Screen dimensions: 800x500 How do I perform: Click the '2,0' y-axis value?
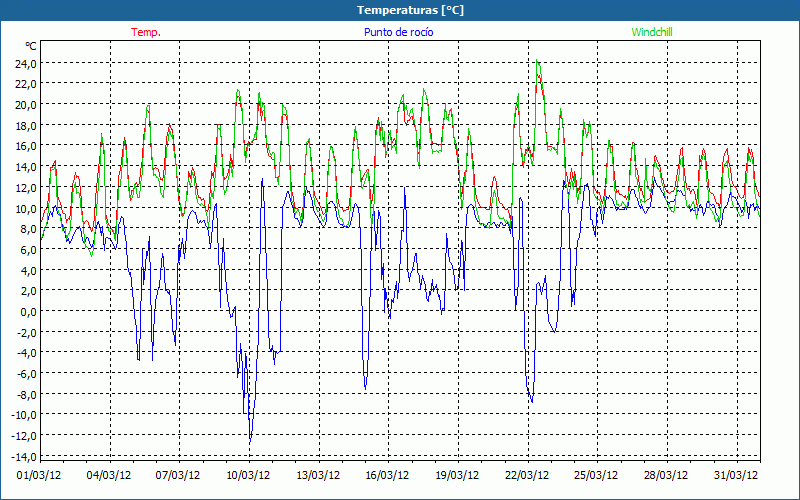(x=29, y=291)
